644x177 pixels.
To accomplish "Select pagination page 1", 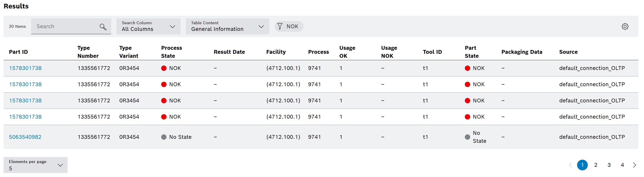I will (x=582, y=165).
